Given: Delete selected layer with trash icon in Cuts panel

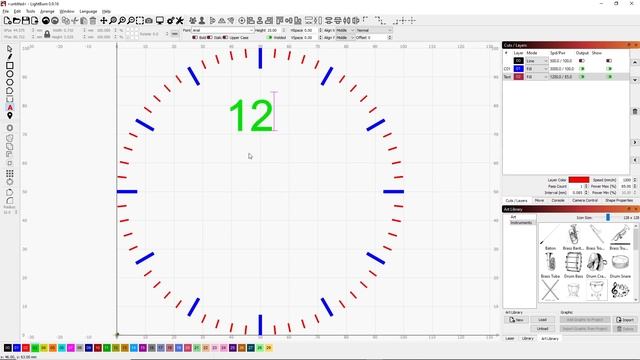Looking at the screenshot, I should tap(635, 111).
